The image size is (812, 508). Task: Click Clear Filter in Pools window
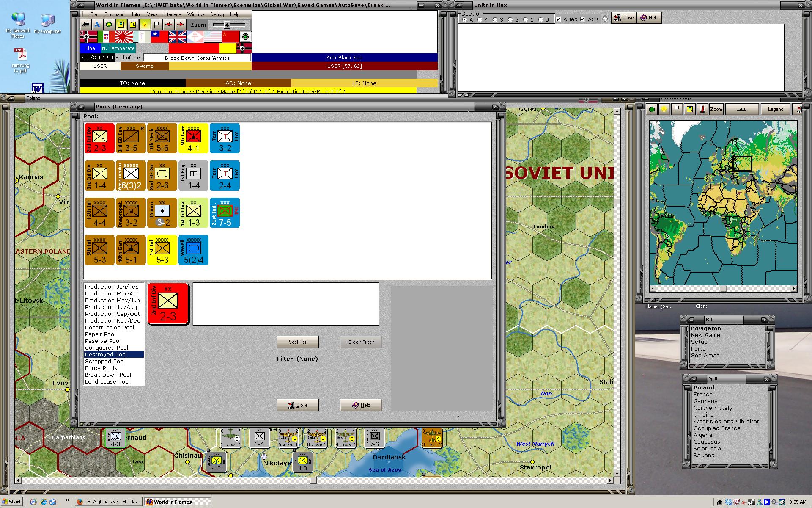pos(361,342)
